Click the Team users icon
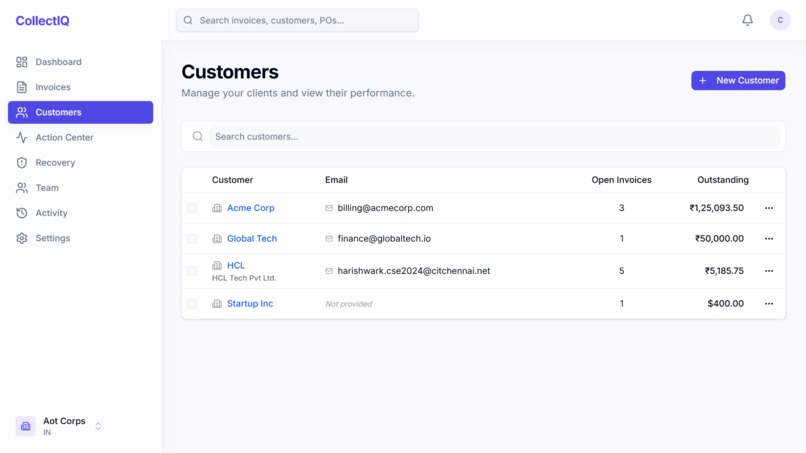 pyautogui.click(x=22, y=188)
